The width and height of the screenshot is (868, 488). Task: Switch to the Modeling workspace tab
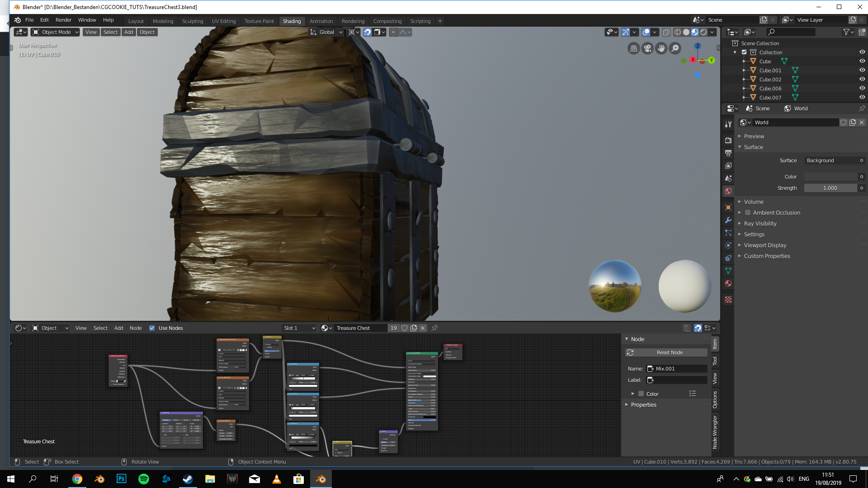[163, 21]
